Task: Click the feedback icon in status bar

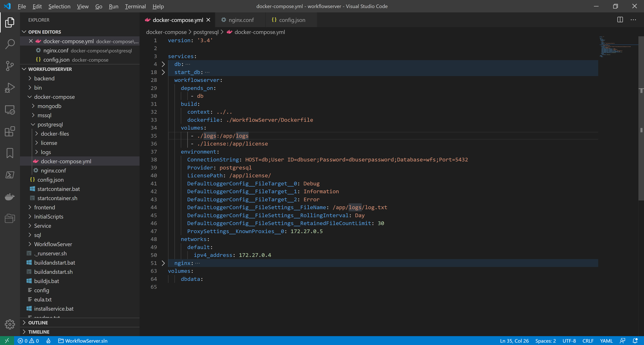Action: 622,341
